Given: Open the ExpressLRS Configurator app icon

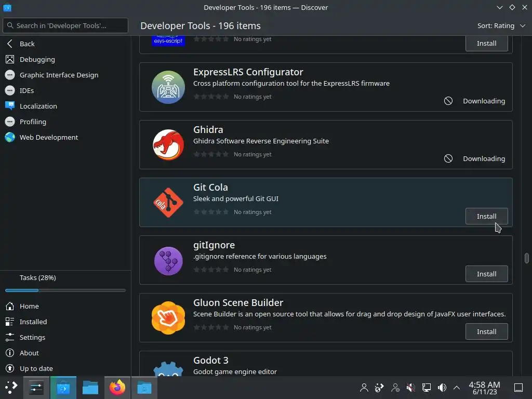Looking at the screenshot, I should click(x=168, y=87).
